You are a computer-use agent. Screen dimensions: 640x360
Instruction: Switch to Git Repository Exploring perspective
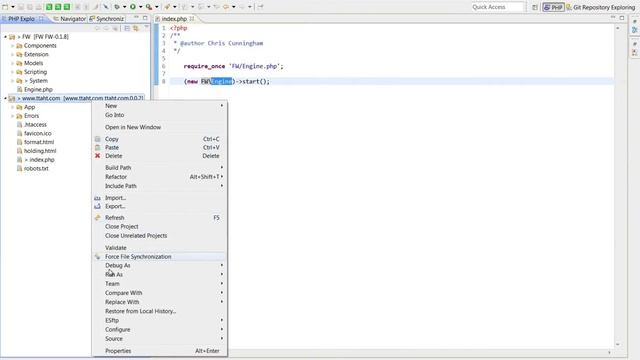click(600, 7)
